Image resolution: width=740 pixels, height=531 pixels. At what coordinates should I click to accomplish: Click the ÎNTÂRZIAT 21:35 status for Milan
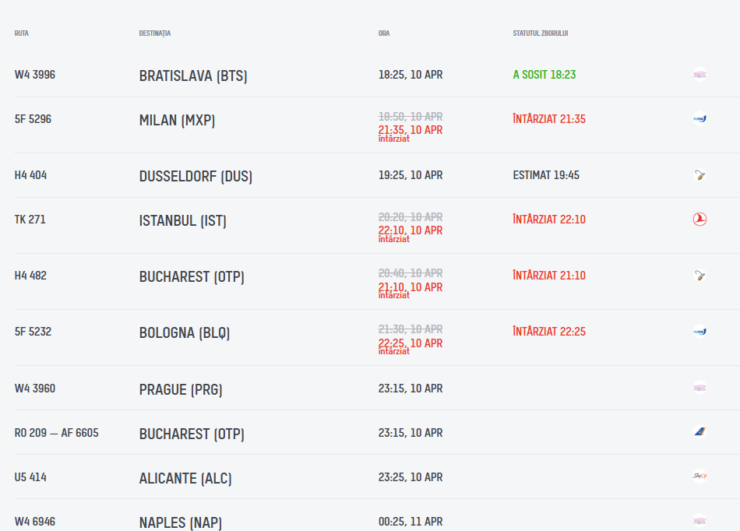(549, 119)
